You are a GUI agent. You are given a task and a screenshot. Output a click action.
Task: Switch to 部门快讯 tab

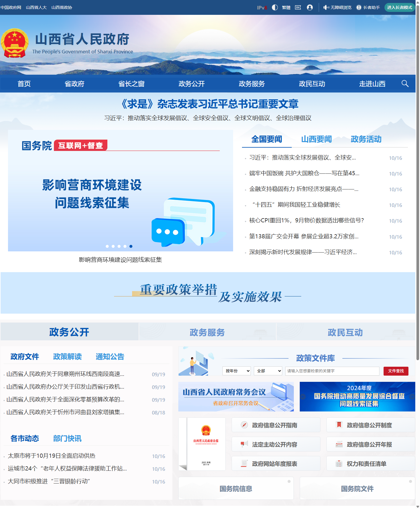67,438
